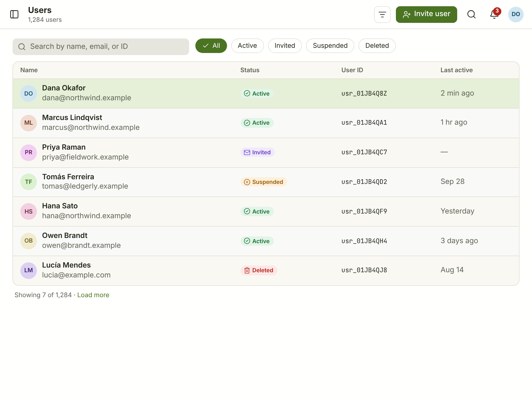Click the Load more link
This screenshot has height=399, width=532.
[x=93, y=295]
